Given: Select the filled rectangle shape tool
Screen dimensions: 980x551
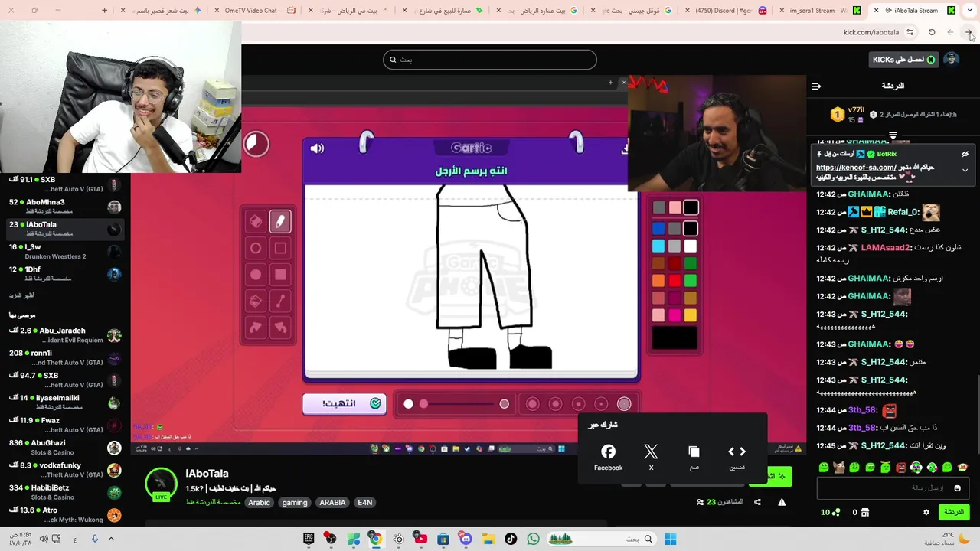Looking at the screenshot, I should pos(280,275).
